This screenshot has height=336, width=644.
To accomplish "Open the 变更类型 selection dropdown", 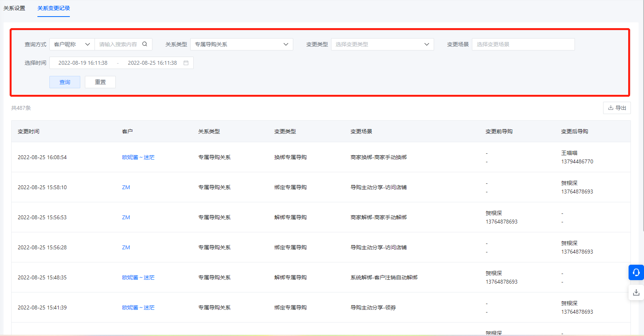I will coord(382,44).
